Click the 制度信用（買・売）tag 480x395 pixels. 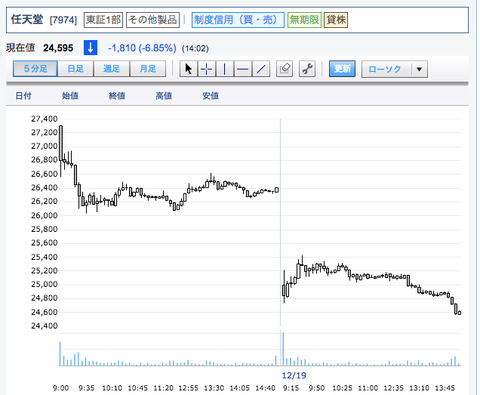(x=238, y=20)
